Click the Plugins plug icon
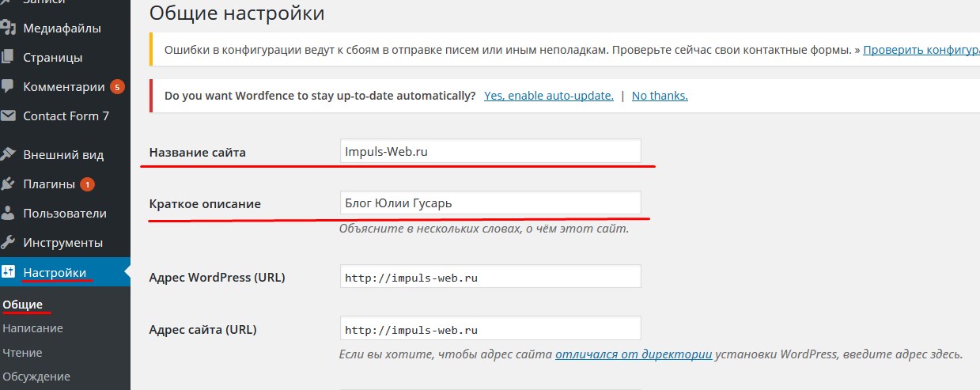 (8, 184)
